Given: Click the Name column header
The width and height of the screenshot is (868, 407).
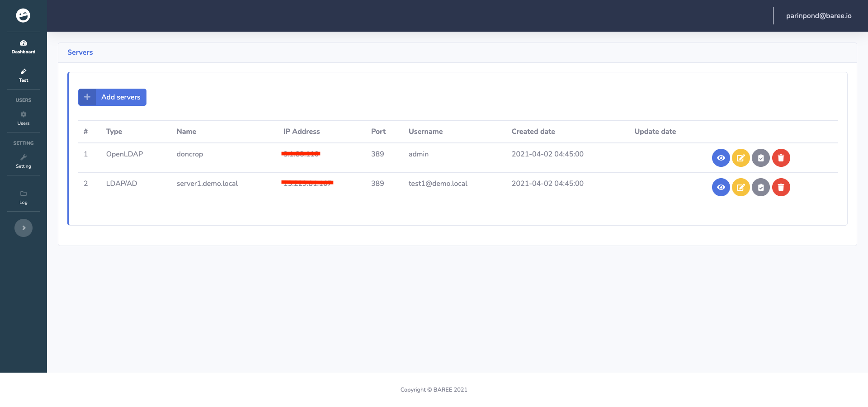Looking at the screenshot, I should [x=186, y=131].
